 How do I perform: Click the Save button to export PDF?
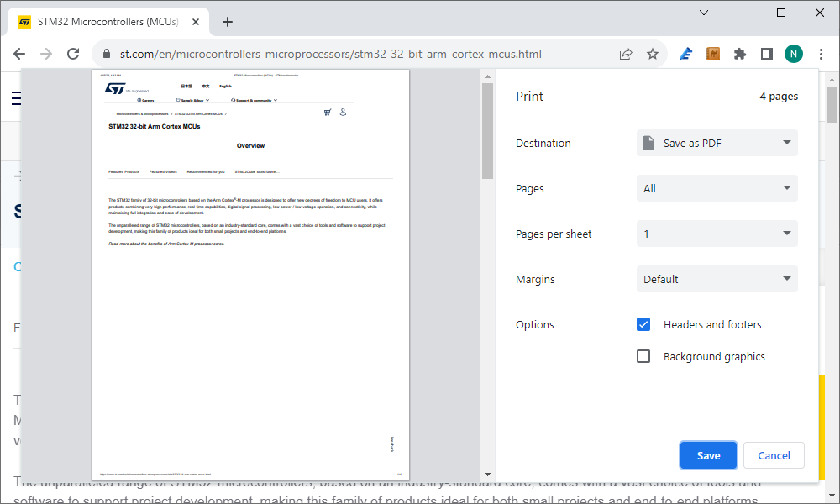coord(708,454)
